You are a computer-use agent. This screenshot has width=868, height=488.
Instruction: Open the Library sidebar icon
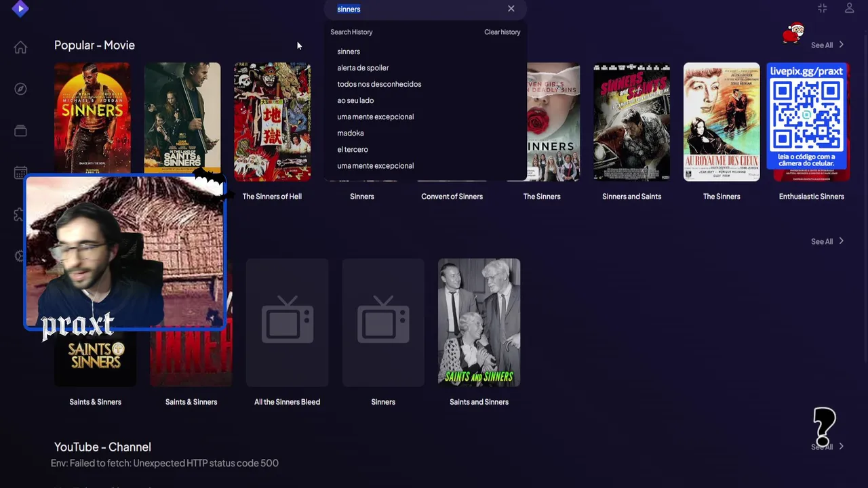(20, 131)
